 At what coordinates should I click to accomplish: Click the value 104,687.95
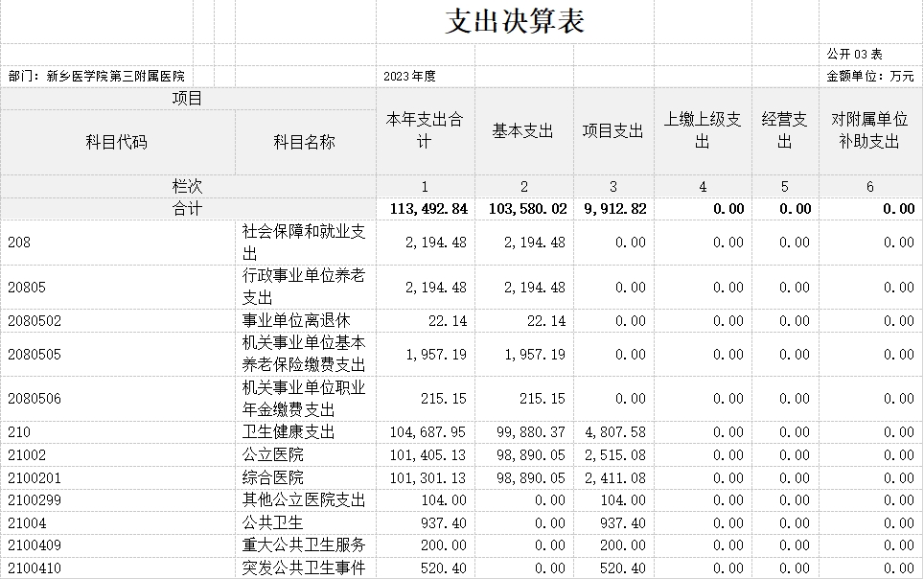tap(427, 432)
